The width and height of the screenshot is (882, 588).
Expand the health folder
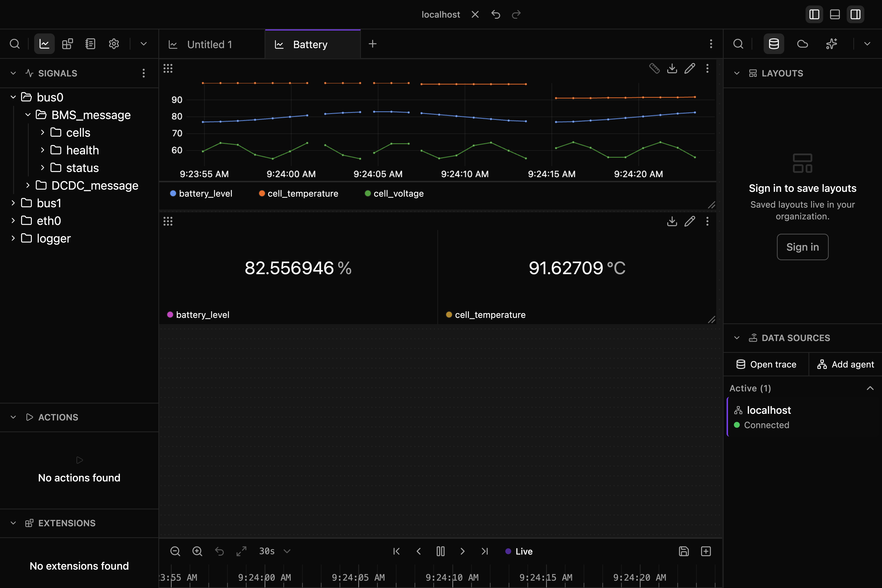(x=43, y=150)
